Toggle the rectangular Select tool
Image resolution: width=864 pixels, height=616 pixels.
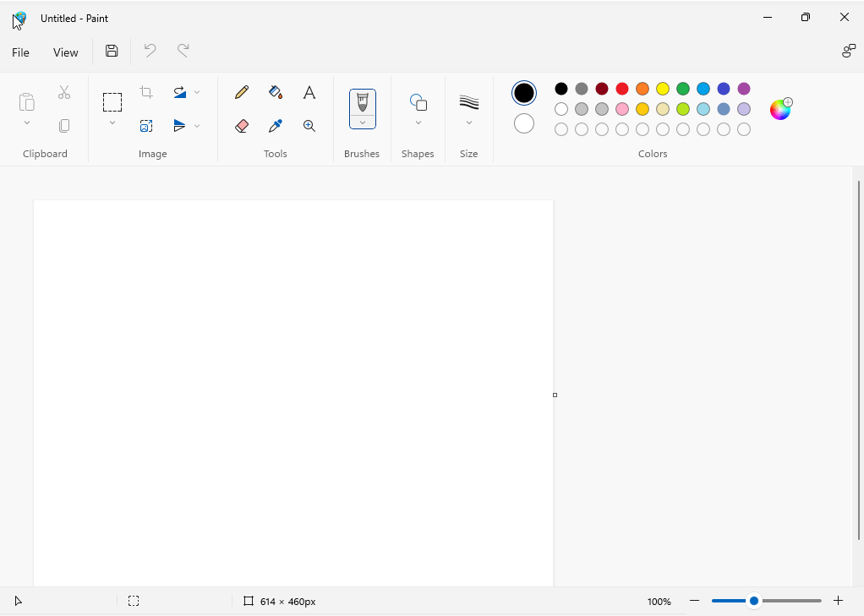pyautogui.click(x=112, y=101)
